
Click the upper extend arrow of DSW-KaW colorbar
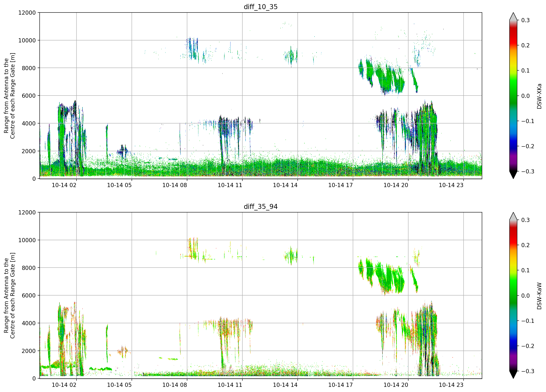coord(513,216)
